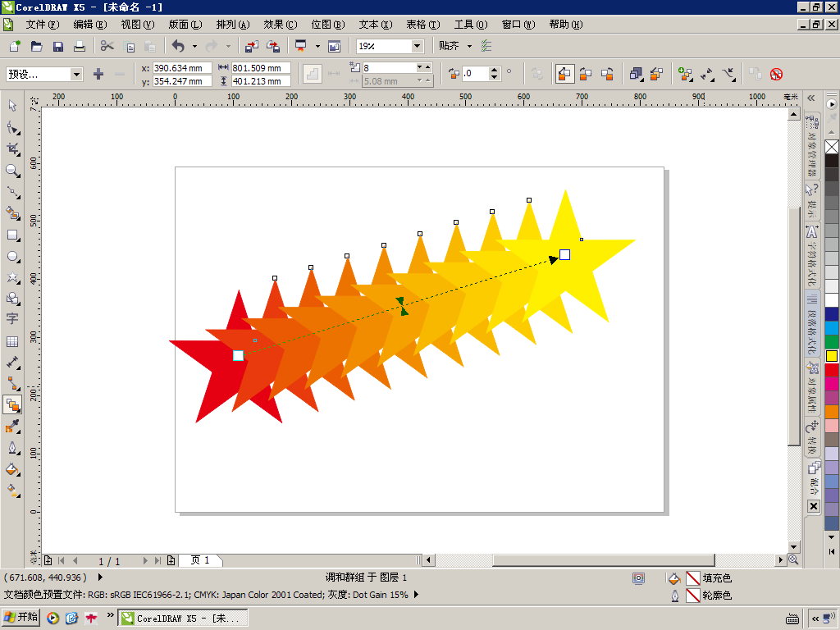Select the Freehand drawing tool
840x630 pixels.
point(12,192)
